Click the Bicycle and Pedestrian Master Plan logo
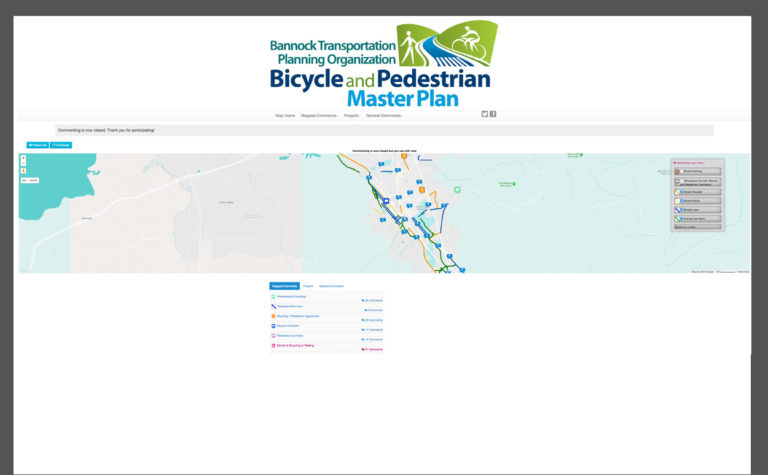Screen dimensions: 768x475 coord(384,65)
